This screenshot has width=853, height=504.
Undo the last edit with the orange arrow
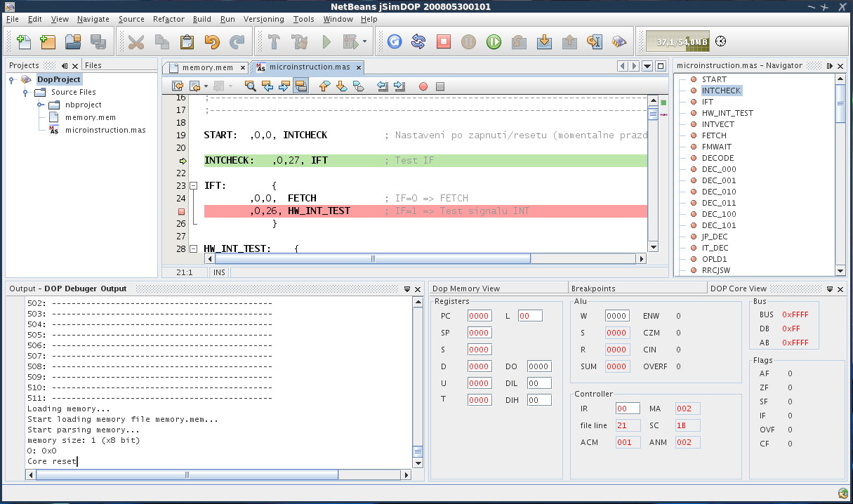point(212,42)
